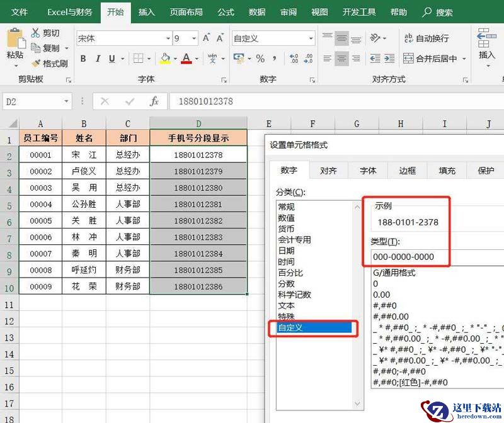Image resolution: width=504 pixels, height=423 pixels.
Task: Click decrease decimal places icon
Action: (308, 59)
